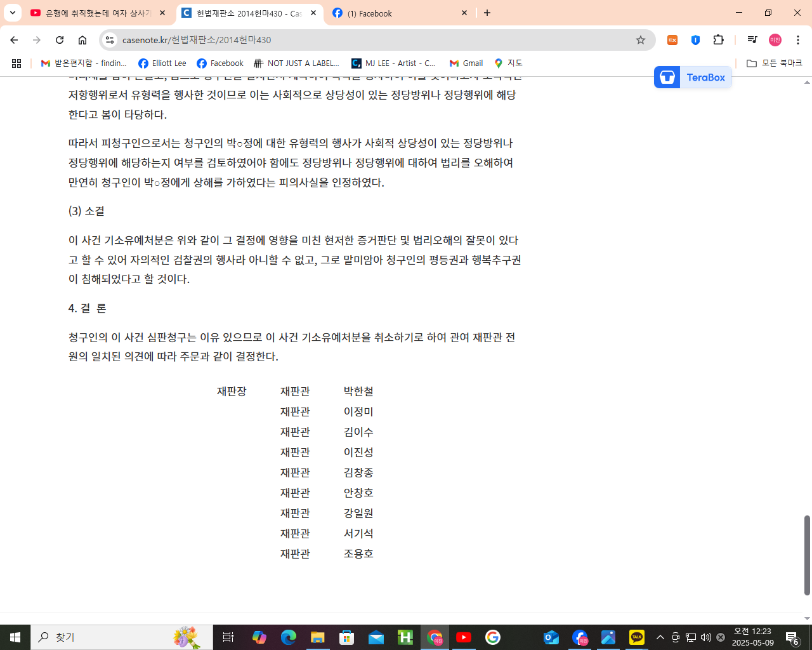
Task: Open KakaoTalk from the taskbar
Action: (637, 637)
